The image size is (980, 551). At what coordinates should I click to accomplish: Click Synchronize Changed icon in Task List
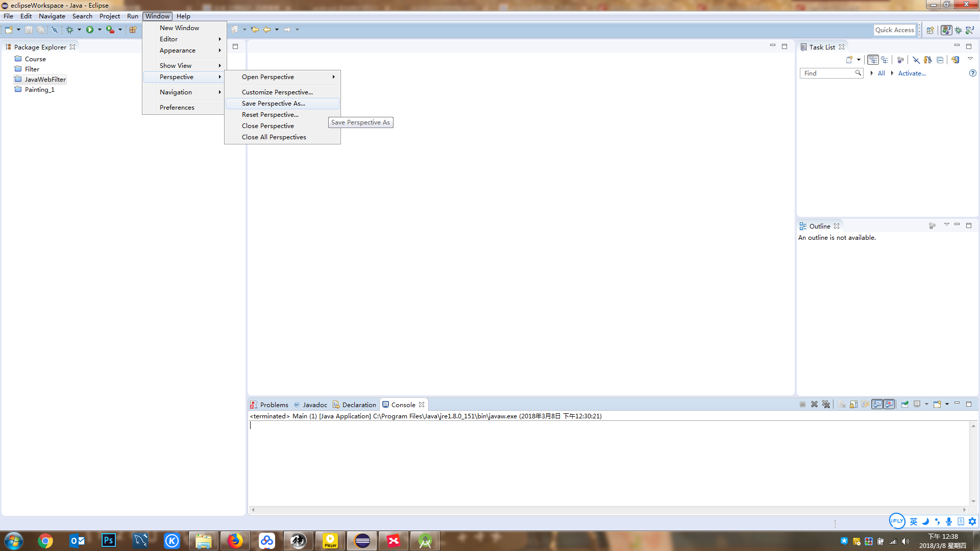[x=955, y=60]
